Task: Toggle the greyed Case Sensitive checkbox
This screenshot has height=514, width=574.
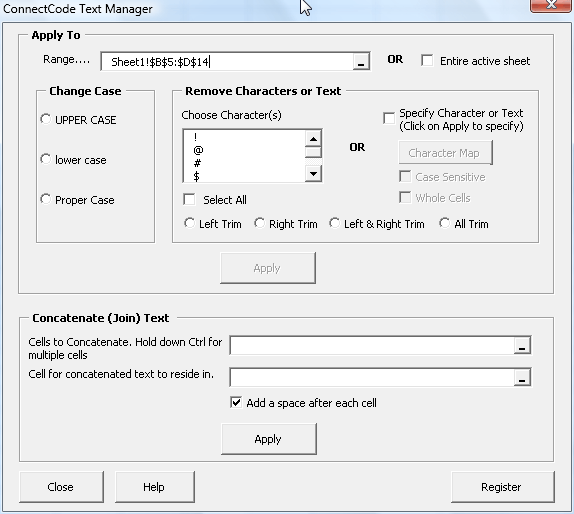Action: [x=405, y=176]
